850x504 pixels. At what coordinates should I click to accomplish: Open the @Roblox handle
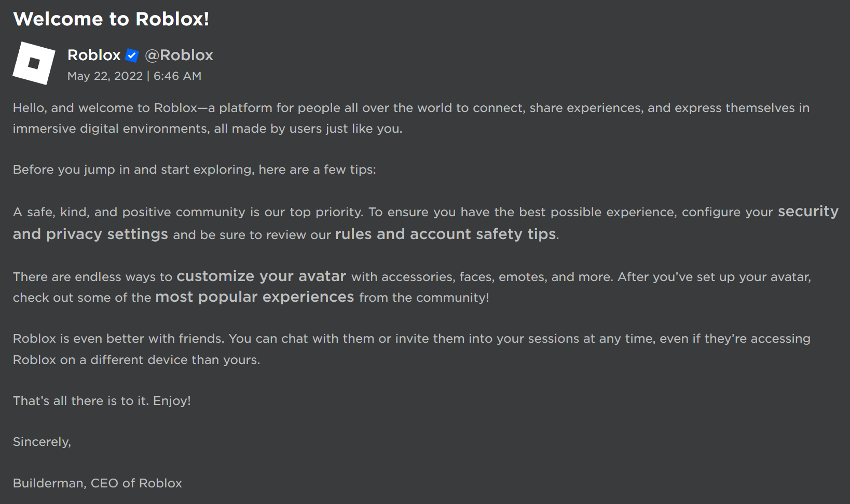179,55
